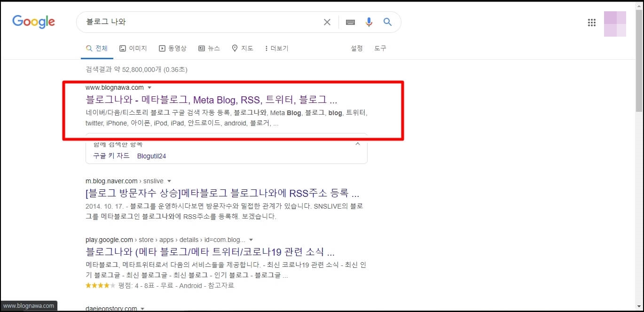The width and height of the screenshot is (644, 312).
Task: Collapse the 함께 검색한 항목 box chevron
Action: click(357, 144)
